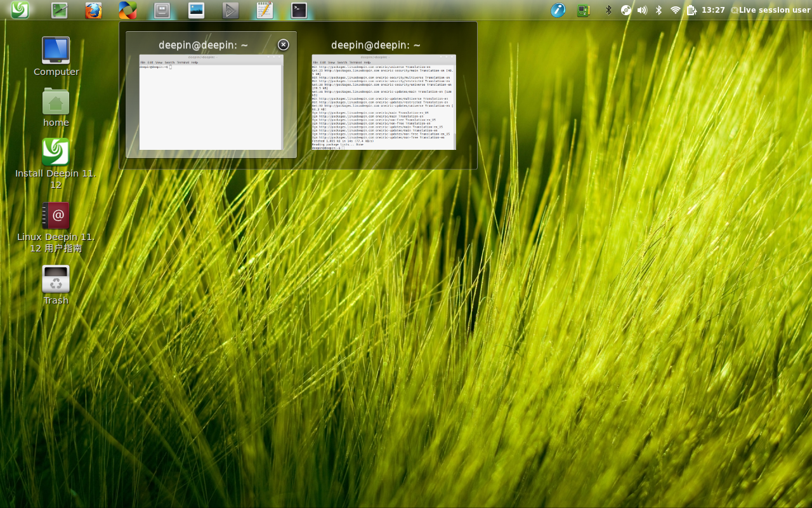Screen dimensions: 812x508
Task: Open the clock menu showing 13:27
Action: [712, 10]
